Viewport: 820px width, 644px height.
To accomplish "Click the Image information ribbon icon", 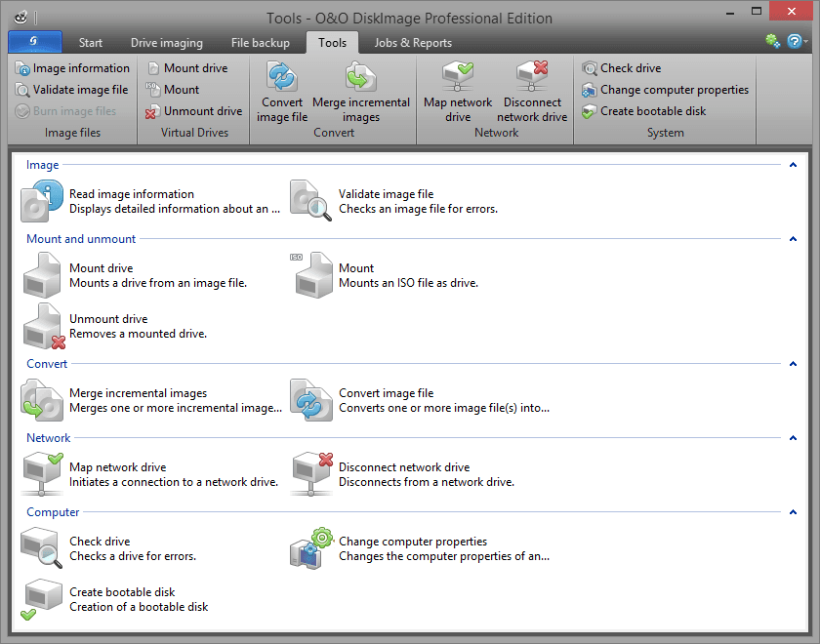I will (x=22, y=68).
